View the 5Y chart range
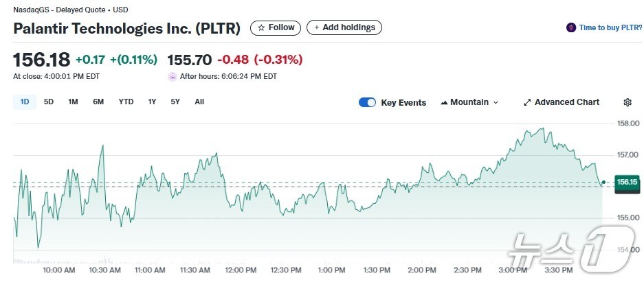 (x=175, y=102)
